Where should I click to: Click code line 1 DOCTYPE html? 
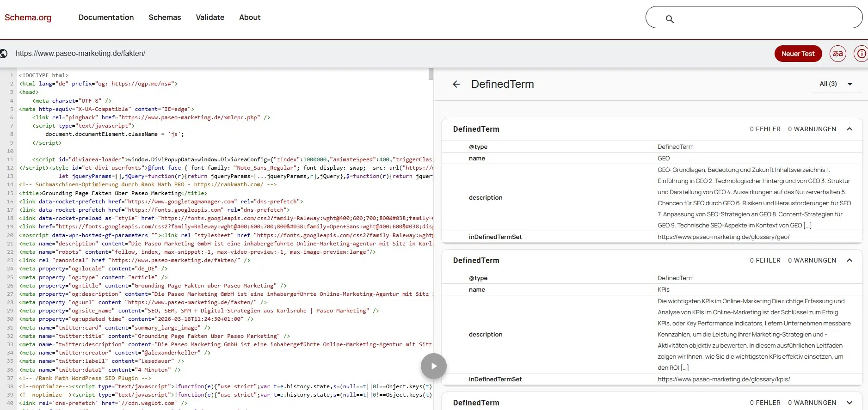(43, 75)
